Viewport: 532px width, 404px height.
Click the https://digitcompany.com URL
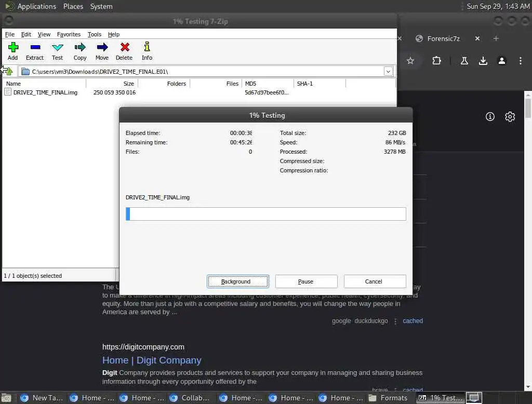tap(143, 347)
